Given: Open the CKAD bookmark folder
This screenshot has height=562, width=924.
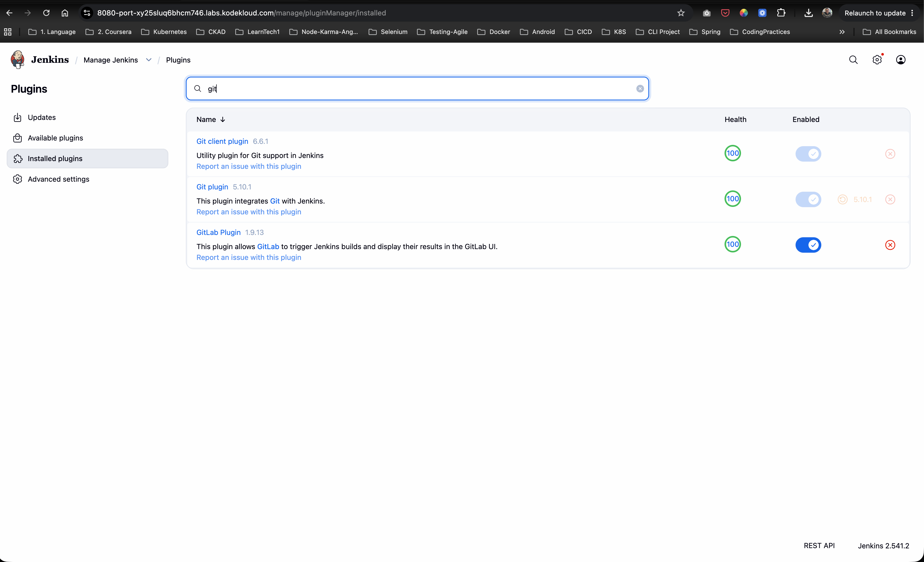Looking at the screenshot, I should pos(211,32).
